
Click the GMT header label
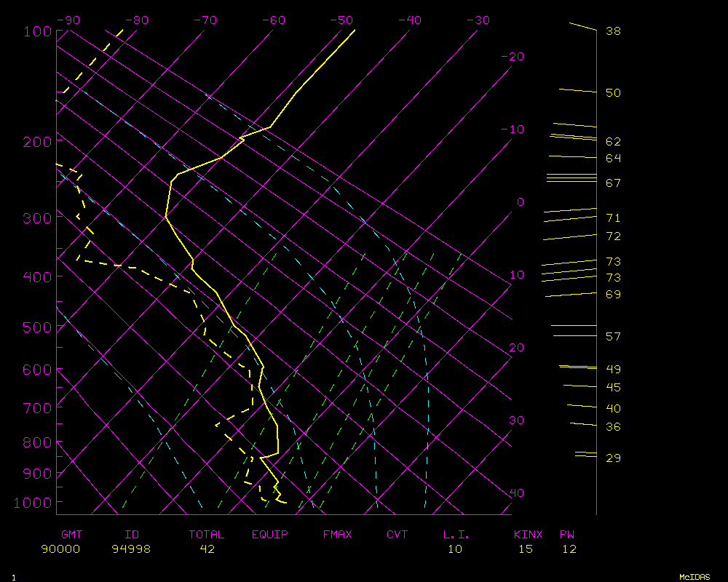click(71, 535)
